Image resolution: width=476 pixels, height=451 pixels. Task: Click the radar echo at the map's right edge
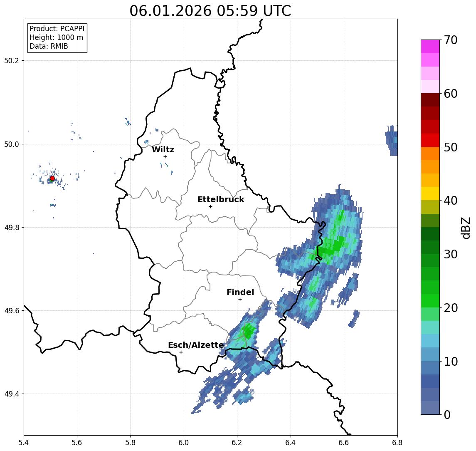click(392, 140)
